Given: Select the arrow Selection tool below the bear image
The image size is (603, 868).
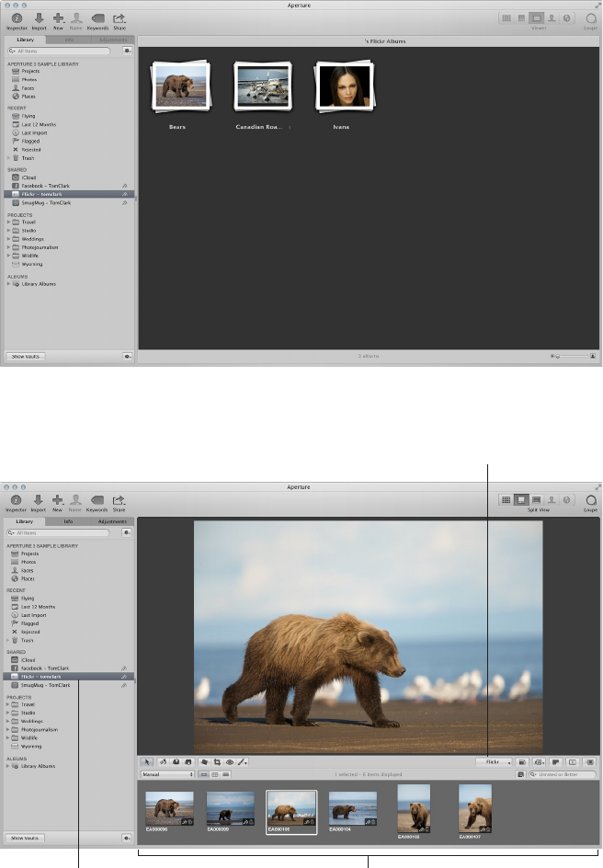Looking at the screenshot, I should coord(146,762).
